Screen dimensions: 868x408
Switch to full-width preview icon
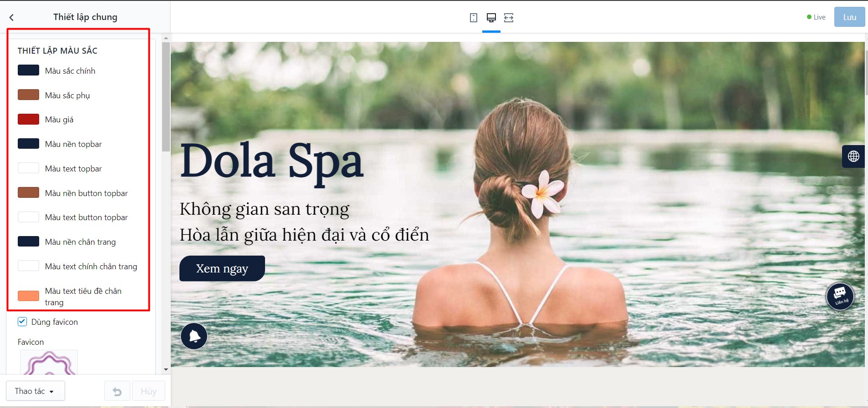pos(509,18)
